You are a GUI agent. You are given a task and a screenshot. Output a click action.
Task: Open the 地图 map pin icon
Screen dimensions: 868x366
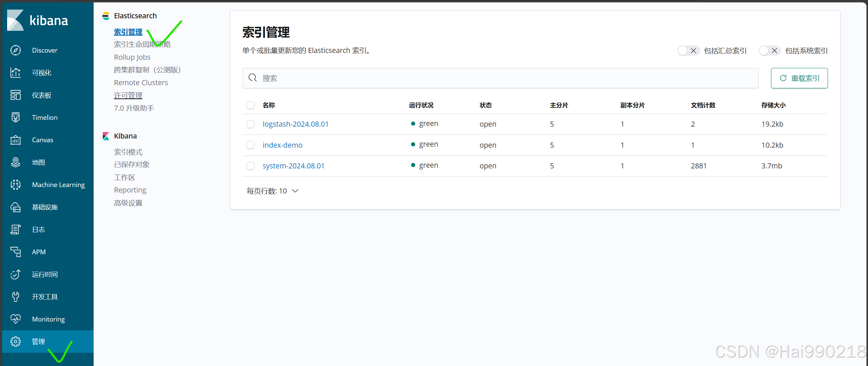16,162
